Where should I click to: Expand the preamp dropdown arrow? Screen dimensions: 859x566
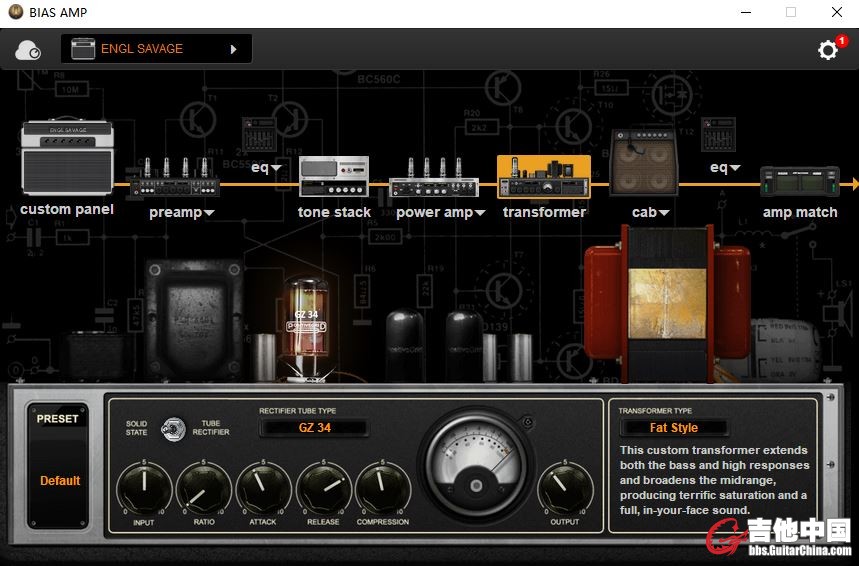pyautogui.click(x=209, y=213)
